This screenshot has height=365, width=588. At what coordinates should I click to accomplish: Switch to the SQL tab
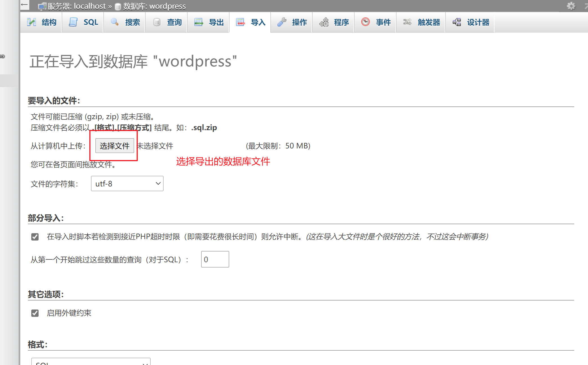(x=83, y=22)
